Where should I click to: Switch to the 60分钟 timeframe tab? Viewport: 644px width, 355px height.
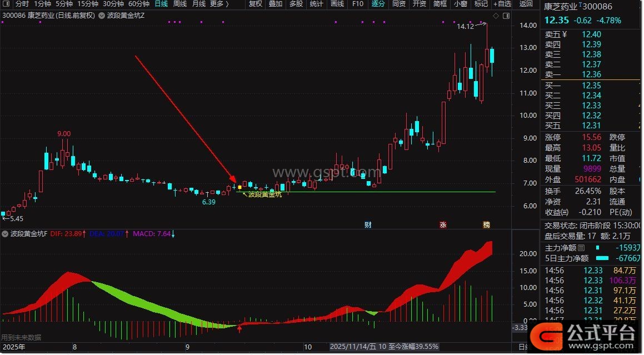[x=138, y=4]
